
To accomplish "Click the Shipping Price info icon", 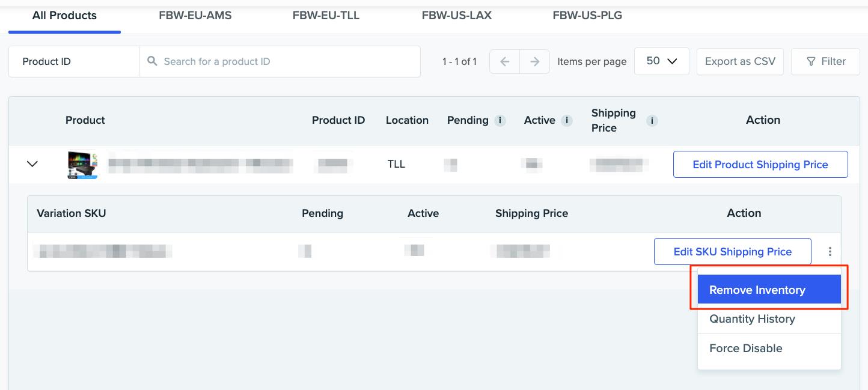I will tap(652, 121).
